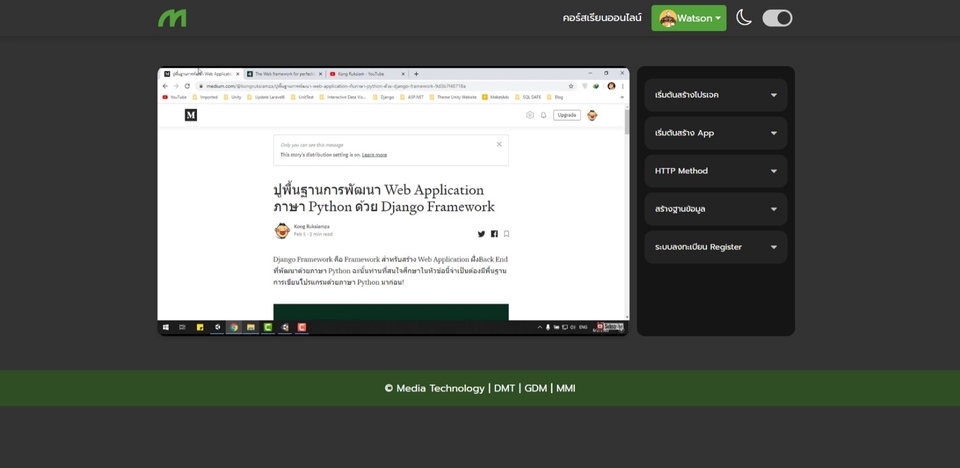This screenshot has width=960, height=468.
Task: Click the moon dark-mode icon
Action: coord(743,18)
